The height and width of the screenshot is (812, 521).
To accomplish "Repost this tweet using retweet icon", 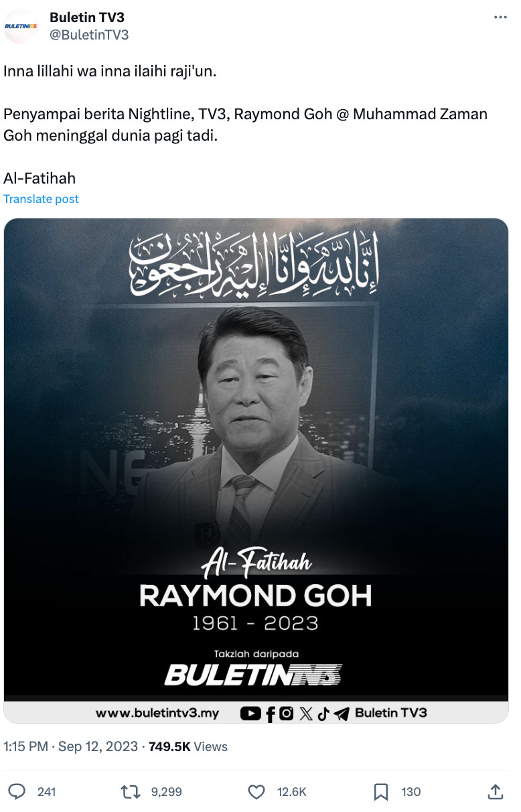I will click(130, 792).
